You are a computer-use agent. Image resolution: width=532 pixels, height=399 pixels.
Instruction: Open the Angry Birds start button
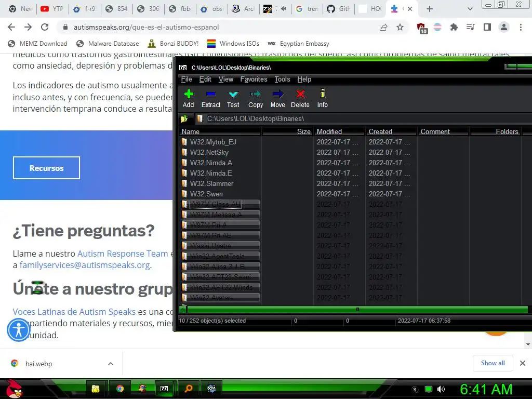(14, 389)
